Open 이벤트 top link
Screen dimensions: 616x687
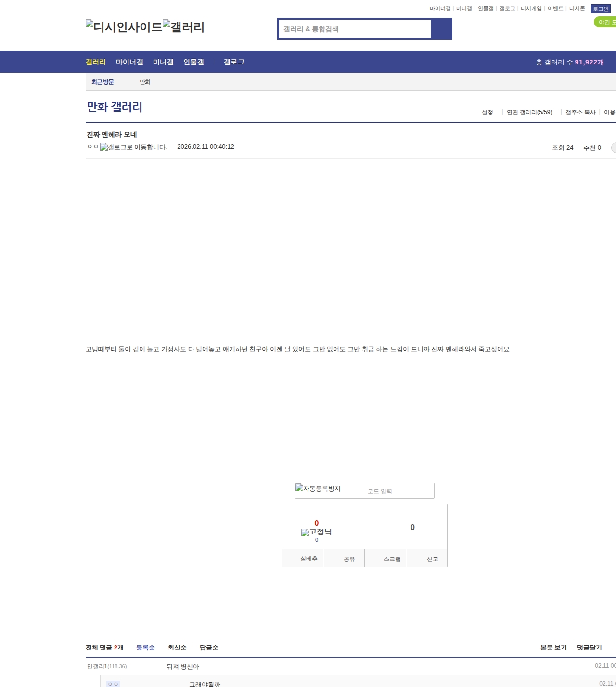point(555,9)
